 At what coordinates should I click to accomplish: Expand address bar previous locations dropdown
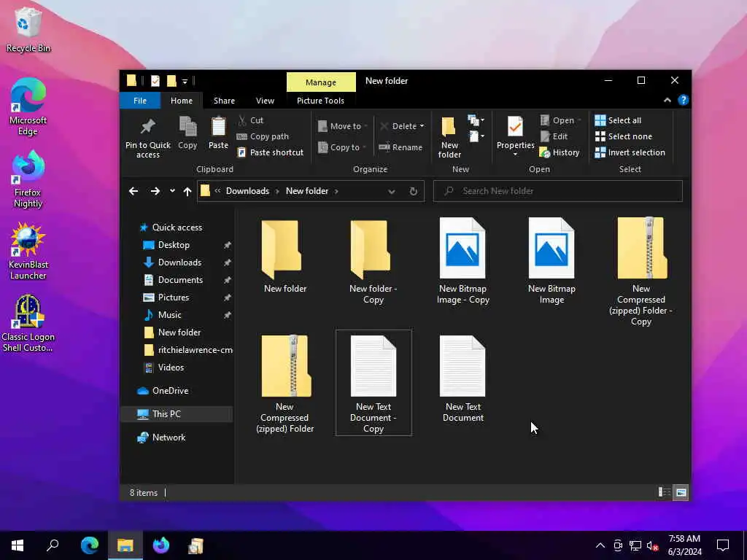[x=392, y=192]
